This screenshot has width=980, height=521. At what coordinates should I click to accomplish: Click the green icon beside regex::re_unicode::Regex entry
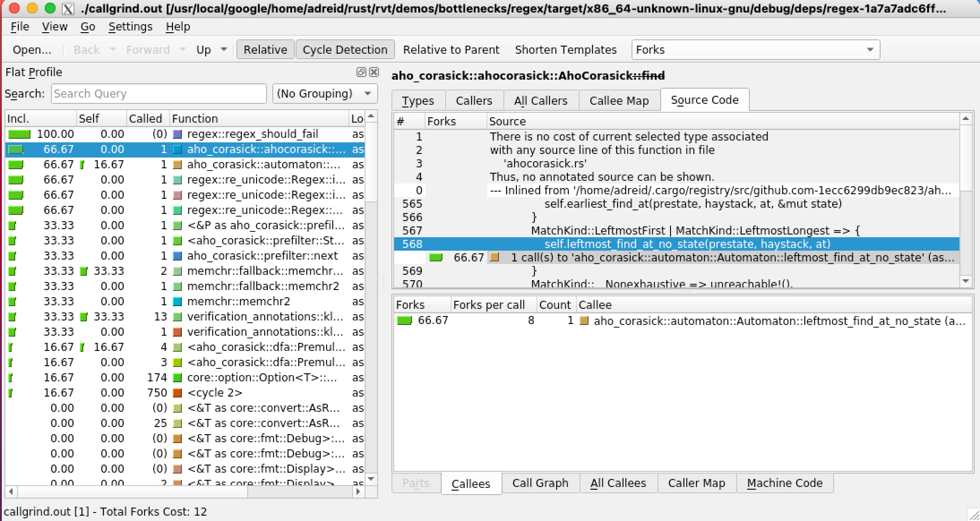pyautogui.click(x=177, y=179)
